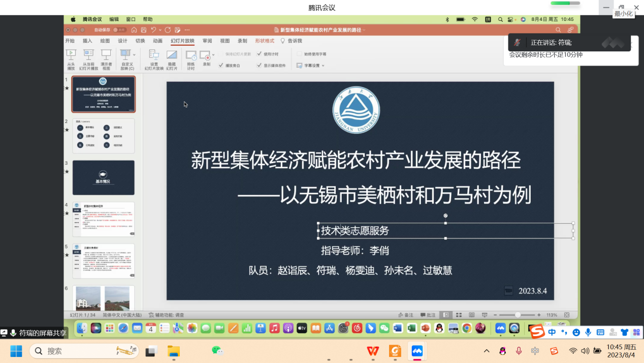Image resolution: width=644 pixels, height=363 pixels.
Task: Expand the 录制 dropdown arrow
Action: click(x=213, y=54)
